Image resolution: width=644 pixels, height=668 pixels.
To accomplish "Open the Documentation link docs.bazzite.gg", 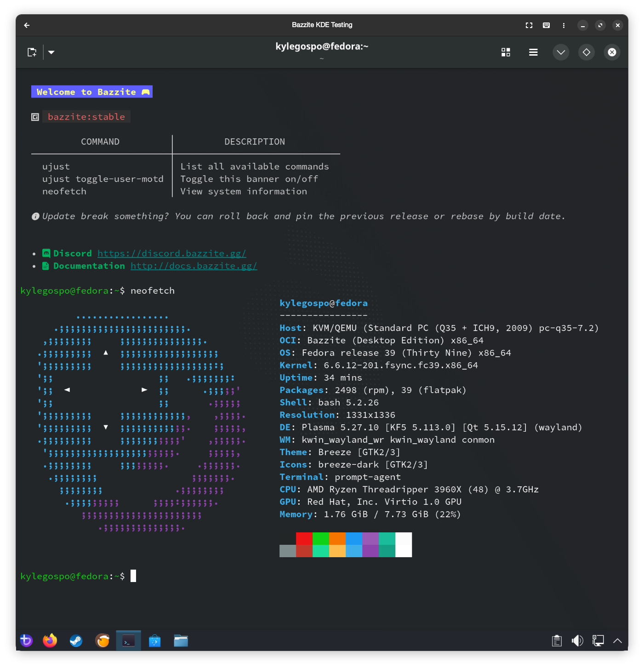I will (x=194, y=266).
